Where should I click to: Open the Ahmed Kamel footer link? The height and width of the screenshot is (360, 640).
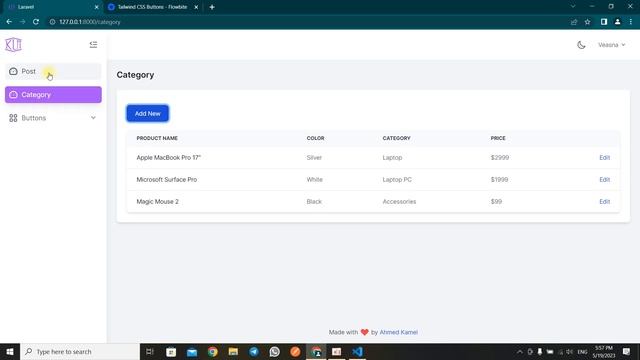(398, 332)
